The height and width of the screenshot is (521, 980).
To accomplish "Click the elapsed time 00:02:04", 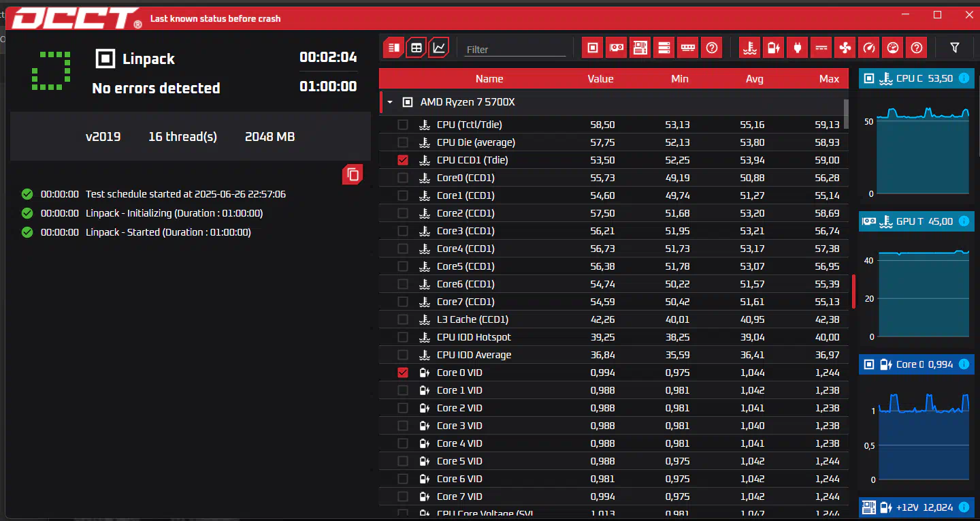I will pyautogui.click(x=328, y=57).
